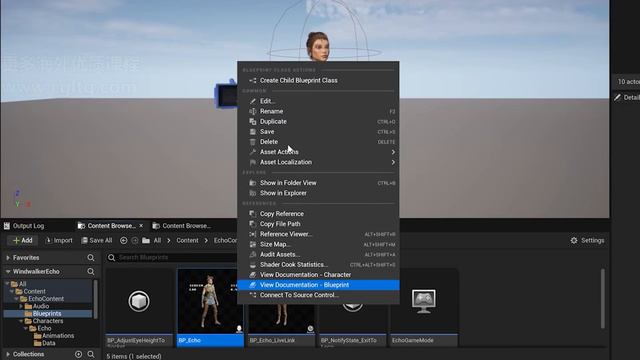Click Content in breadcrumb path
Viewport: 640px width, 360px height.
click(187, 240)
